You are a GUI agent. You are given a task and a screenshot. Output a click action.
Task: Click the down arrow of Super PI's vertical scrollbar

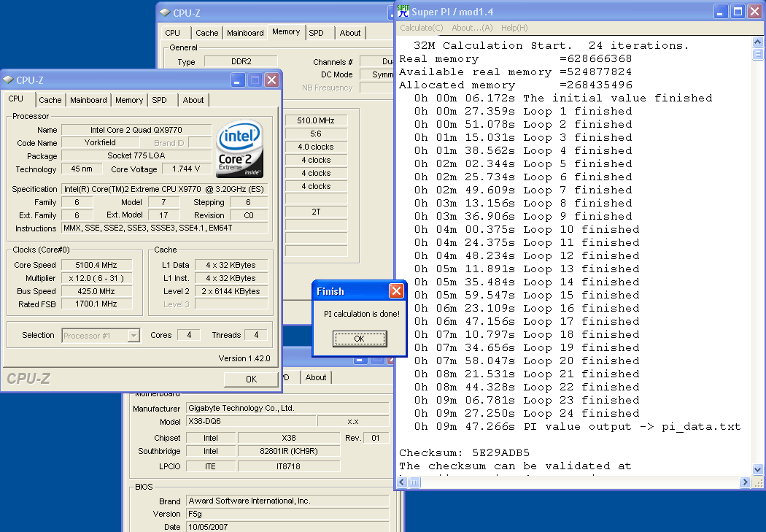(x=758, y=469)
